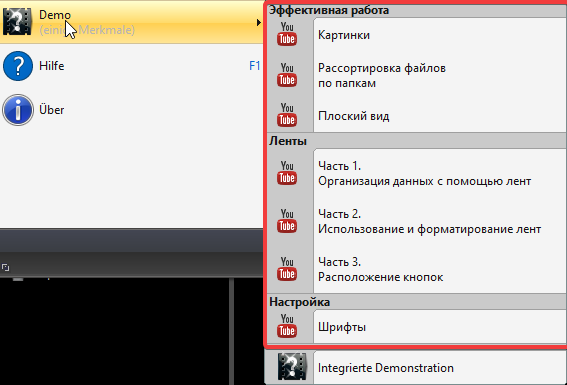Viewport: 567px width, 385px height.
Task: Open the Картинки video tutorial
Action: (x=417, y=35)
